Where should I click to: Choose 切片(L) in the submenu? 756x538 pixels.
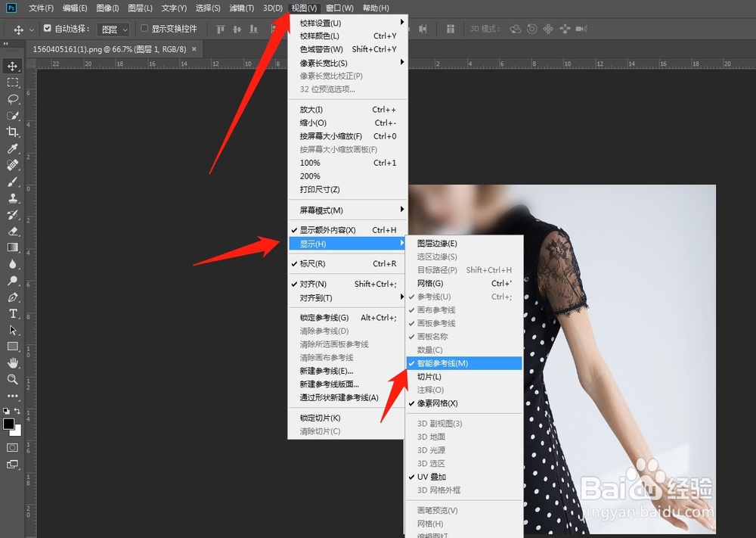[464, 376]
